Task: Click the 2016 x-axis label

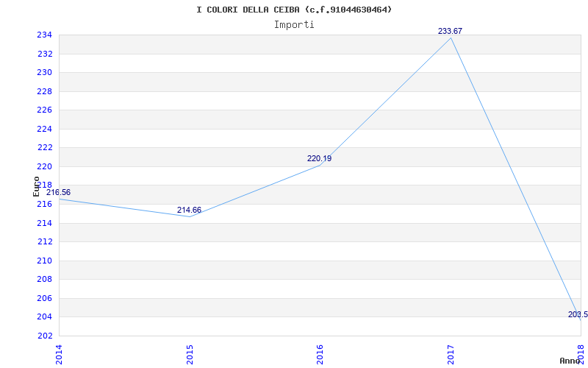Action: [x=320, y=355]
